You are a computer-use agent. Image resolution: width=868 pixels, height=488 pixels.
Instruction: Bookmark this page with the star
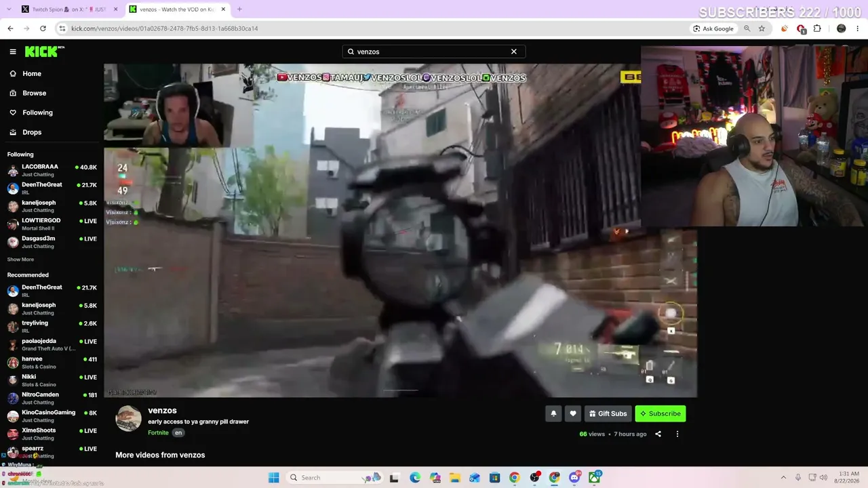coord(762,28)
